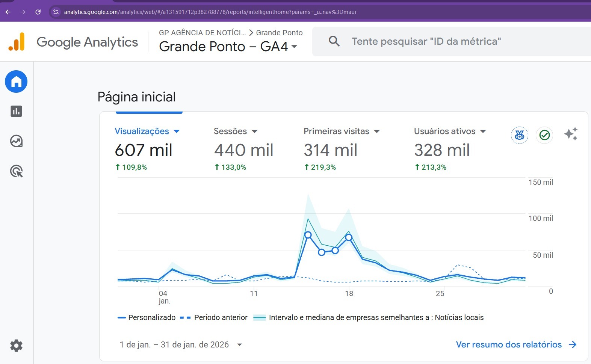Click the Notícias locais benchmark legend entry
The height and width of the screenshot is (364, 591).
[369, 317]
